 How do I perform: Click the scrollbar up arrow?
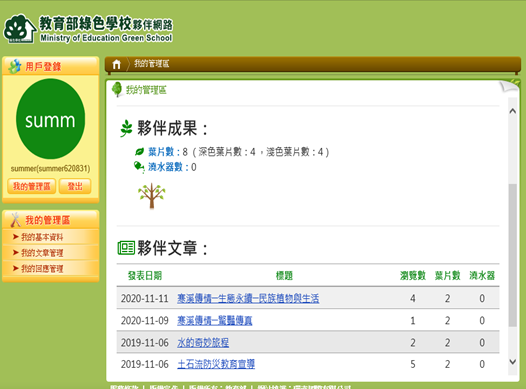tap(513, 111)
